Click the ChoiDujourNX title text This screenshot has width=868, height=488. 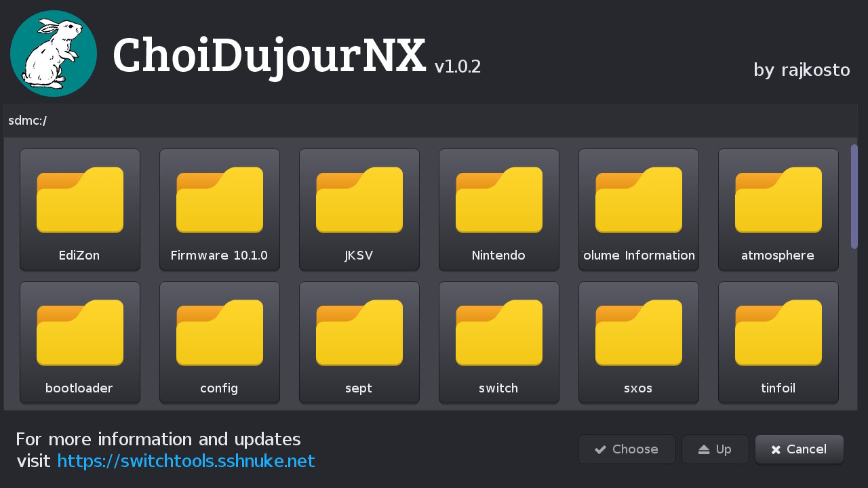coord(269,56)
